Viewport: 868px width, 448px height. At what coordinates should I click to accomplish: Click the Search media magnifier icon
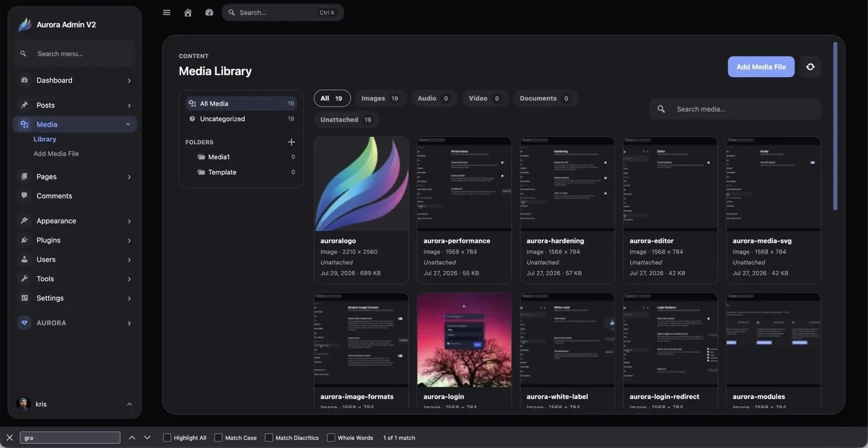point(661,109)
